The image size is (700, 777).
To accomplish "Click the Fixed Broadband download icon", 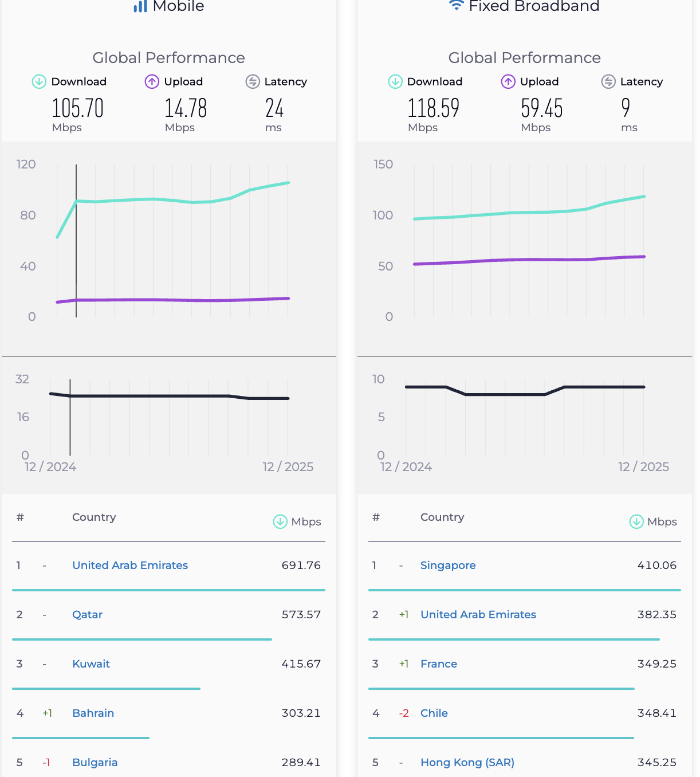I will [395, 81].
